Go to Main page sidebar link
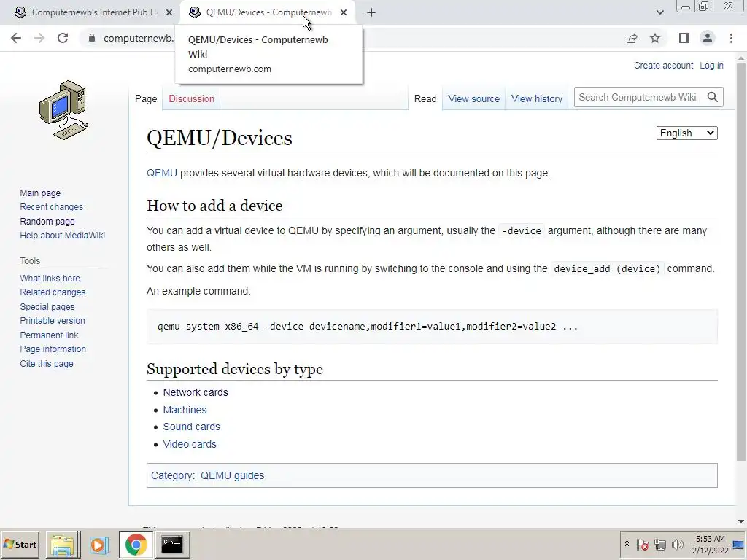747x560 pixels. (40, 192)
